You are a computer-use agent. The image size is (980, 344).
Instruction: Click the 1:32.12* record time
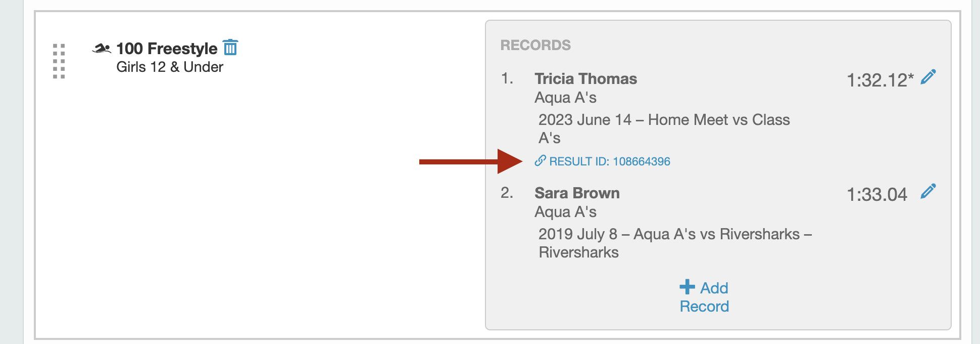(x=880, y=80)
